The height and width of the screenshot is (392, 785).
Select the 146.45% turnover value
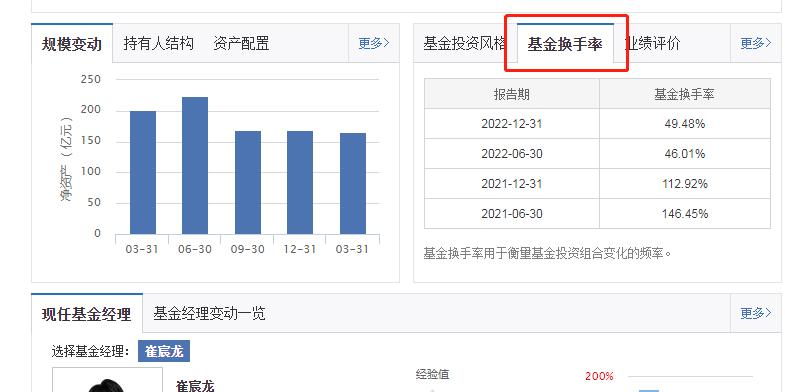click(x=684, y=214)
